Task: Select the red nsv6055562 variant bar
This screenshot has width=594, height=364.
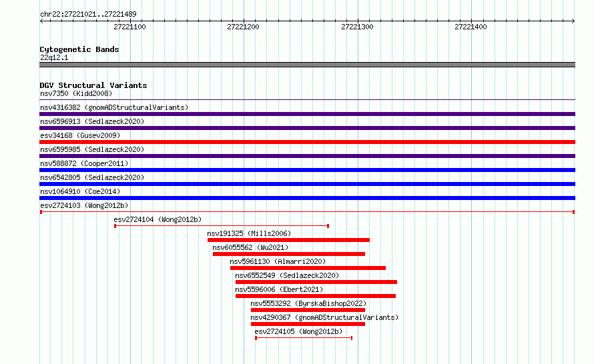Action: (x=289, y=254)
